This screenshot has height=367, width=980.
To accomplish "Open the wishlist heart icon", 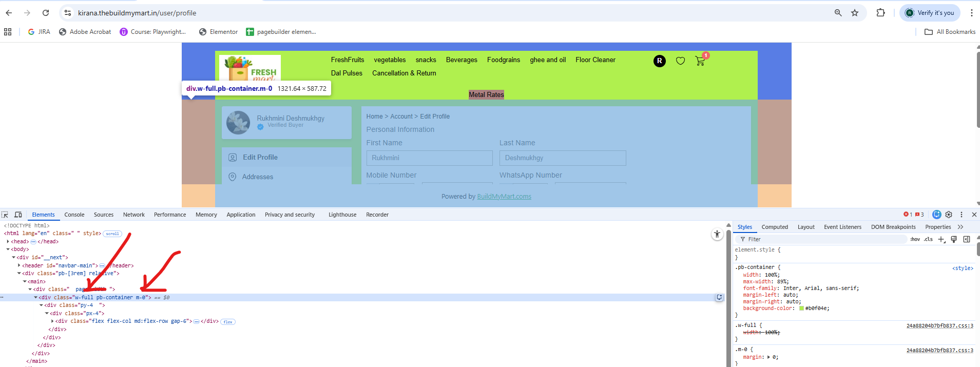I will click(x=680, y=61).
